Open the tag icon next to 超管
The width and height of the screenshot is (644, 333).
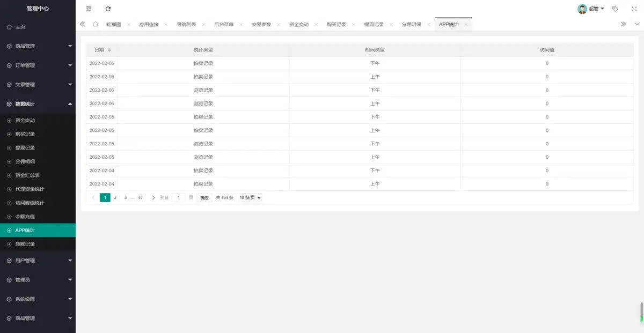(615, 9)
